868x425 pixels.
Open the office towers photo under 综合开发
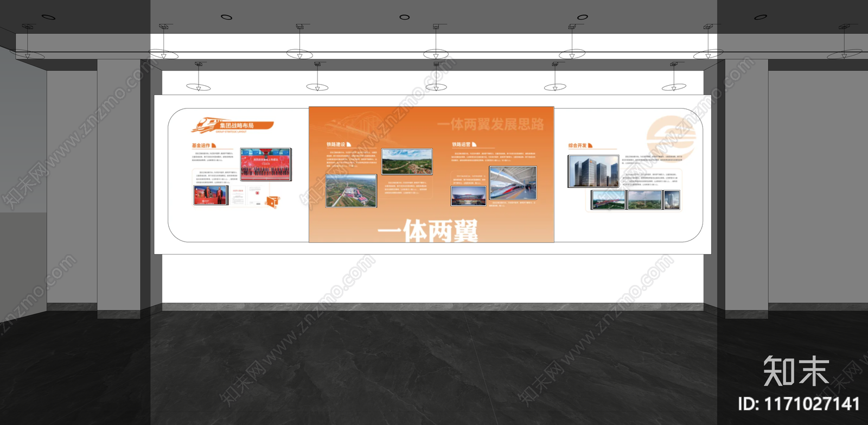coord(593,172)
